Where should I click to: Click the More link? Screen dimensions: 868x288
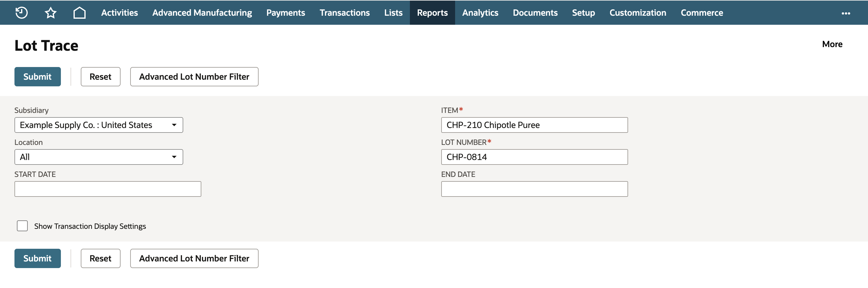pos(832,44)
